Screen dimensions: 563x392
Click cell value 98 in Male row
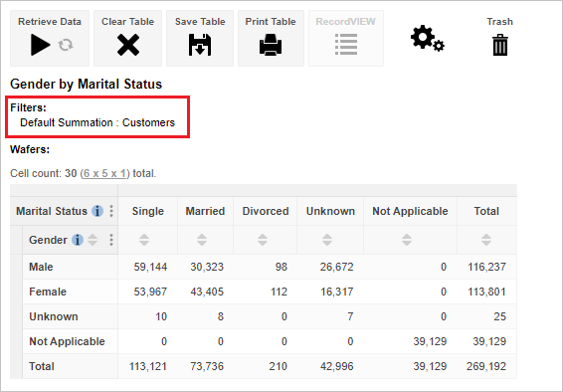tap(281, 267)
